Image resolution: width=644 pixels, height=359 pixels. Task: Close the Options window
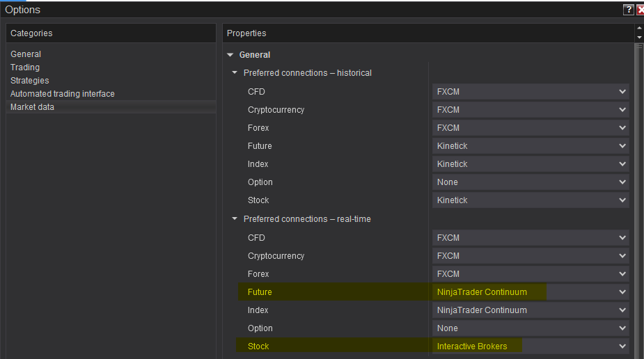641,10
